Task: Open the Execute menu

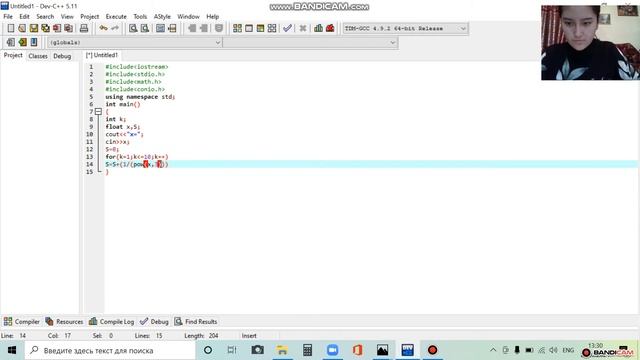Action: (x=116, y=17)
